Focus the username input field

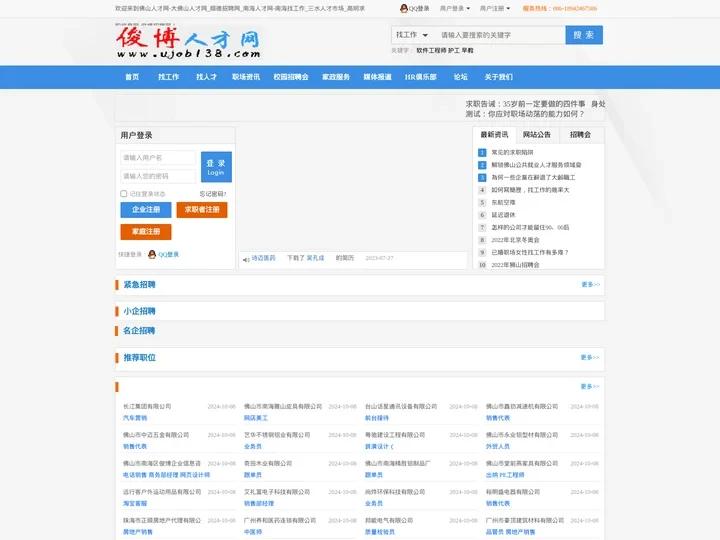point(158,158)
